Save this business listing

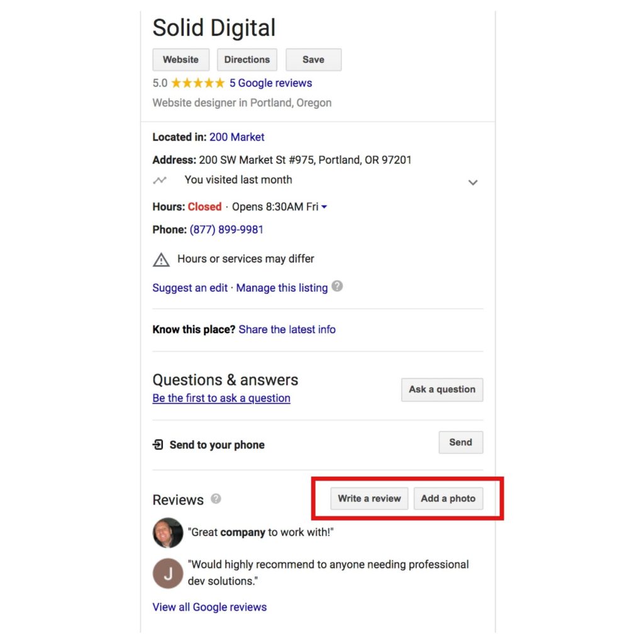pyautogui.click(x=313, y=60)
